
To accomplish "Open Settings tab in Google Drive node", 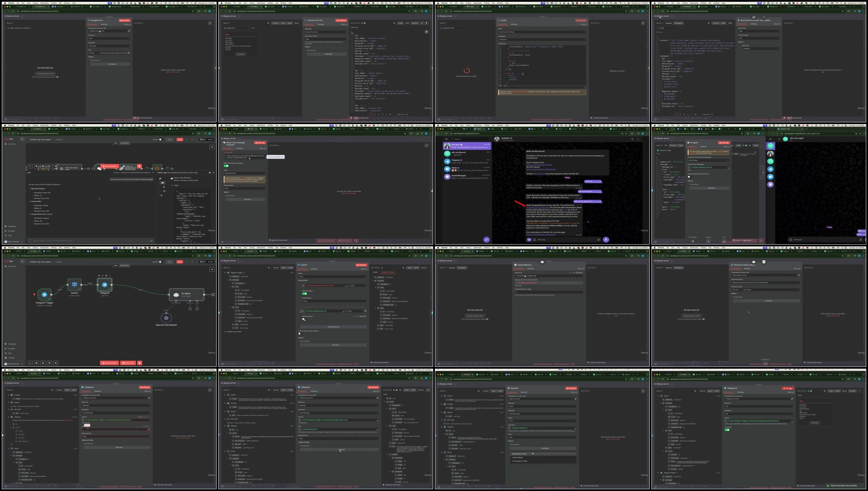I will pos(104,24).
